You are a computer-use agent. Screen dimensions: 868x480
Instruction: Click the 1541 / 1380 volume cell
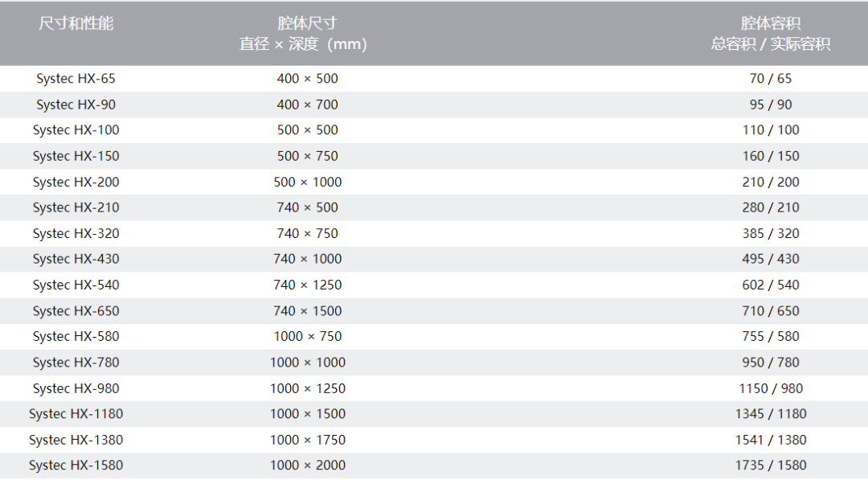point(770,440)
